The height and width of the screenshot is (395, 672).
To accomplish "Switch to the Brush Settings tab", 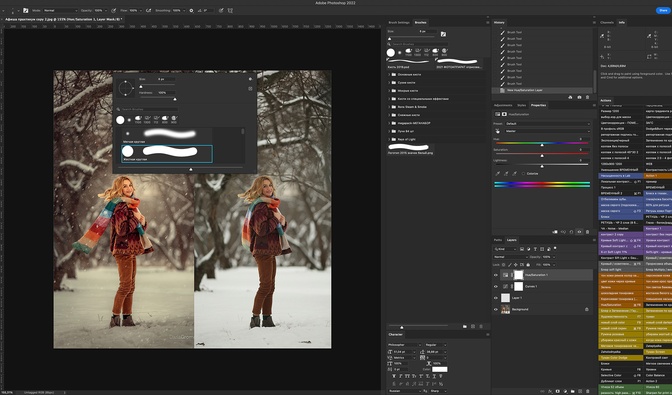I will click(399, 22).
